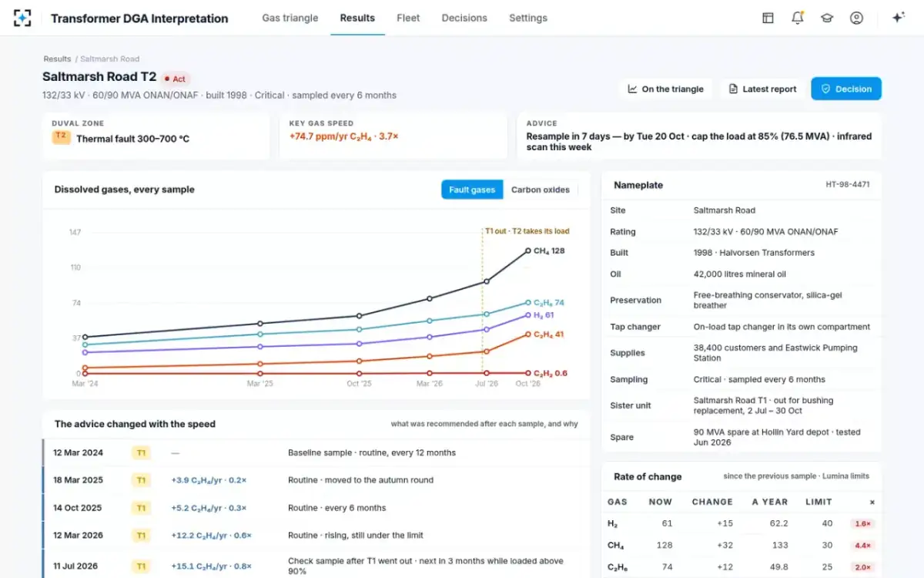Open the layout panel icon

tap(768, 18)
